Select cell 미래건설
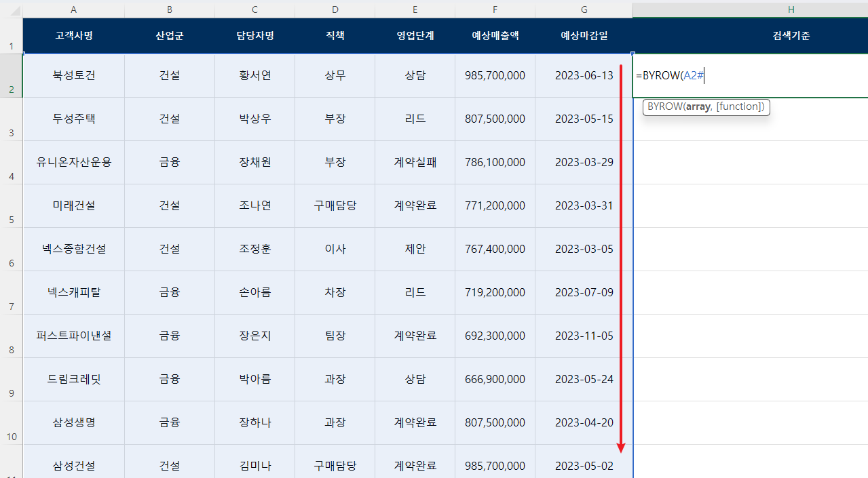This screenshot has height=478, width=868. point(73,205)
